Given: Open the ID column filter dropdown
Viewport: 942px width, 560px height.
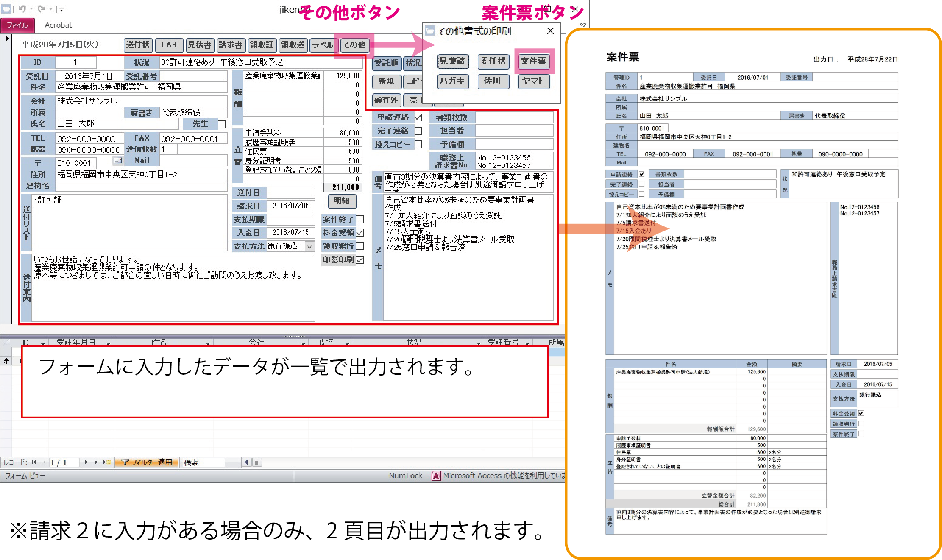Looking at the screenshot, I should tap(43, 343).
